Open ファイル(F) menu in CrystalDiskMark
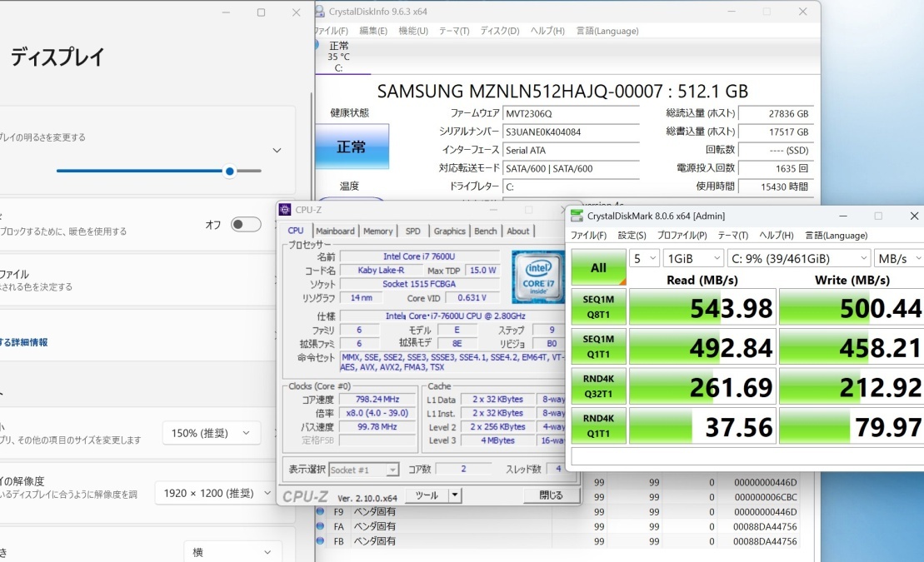 [x=588, y=235]
